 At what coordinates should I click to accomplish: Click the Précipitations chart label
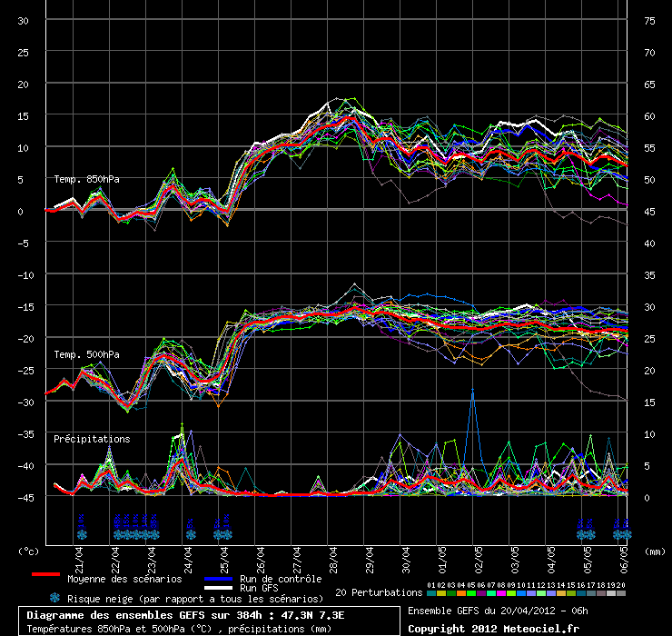92,439
